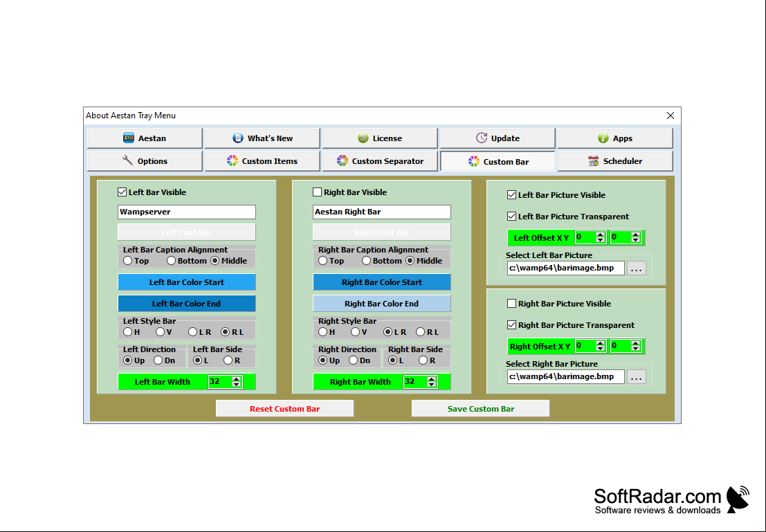The image size is (766, 532).
Task: Increase Left Bar Width value
Action: [237, 379]
